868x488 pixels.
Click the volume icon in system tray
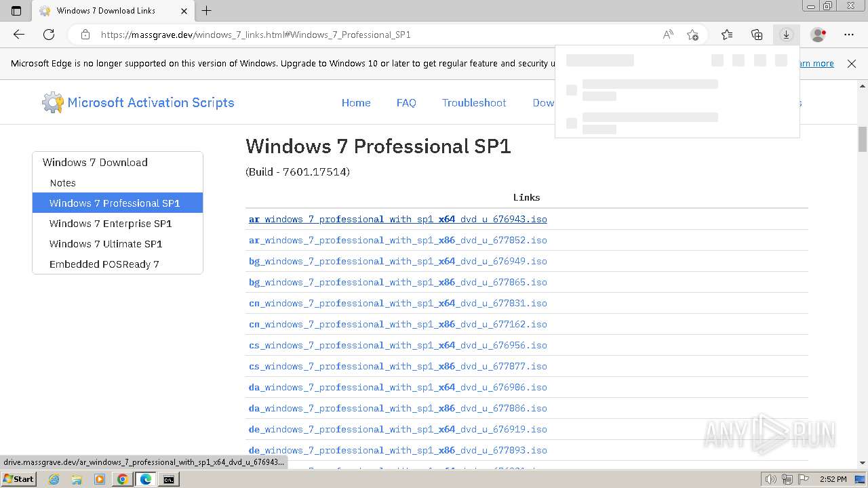point(771,479)
